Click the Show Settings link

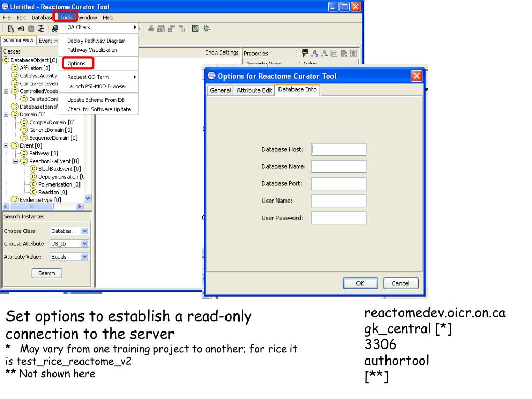point(222,52)
